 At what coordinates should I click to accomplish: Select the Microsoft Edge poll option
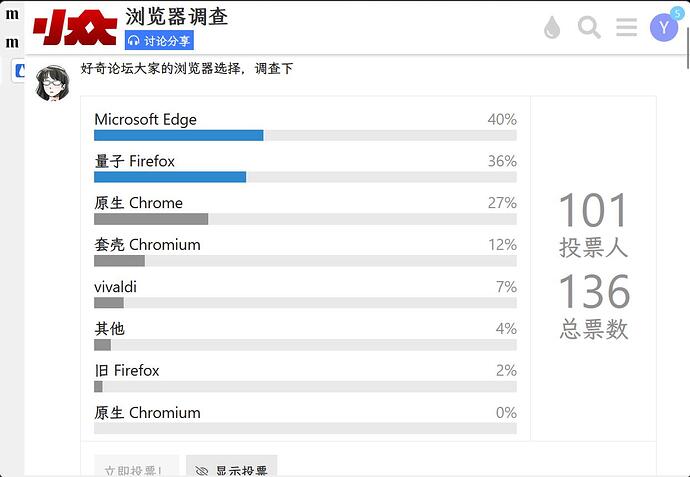(x=146, y=120)
